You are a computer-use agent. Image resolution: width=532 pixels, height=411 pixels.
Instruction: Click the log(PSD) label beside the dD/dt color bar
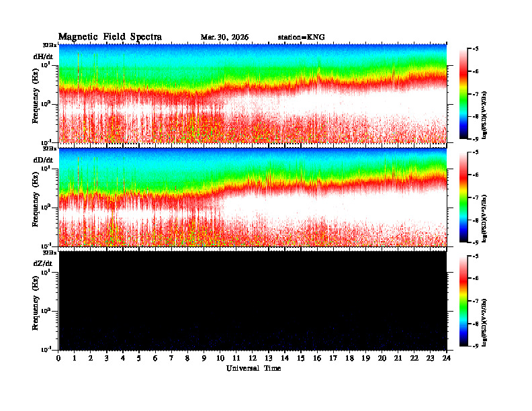click(x=484, y=218)
